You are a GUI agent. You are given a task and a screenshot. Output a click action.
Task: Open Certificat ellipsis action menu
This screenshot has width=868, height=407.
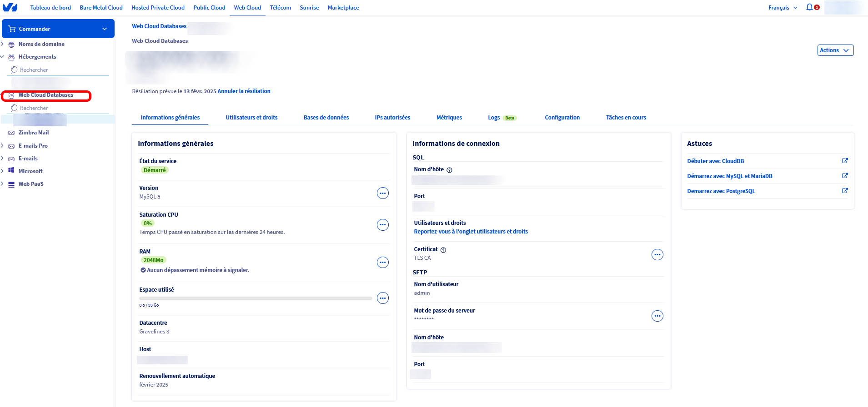tap(657, 255)
